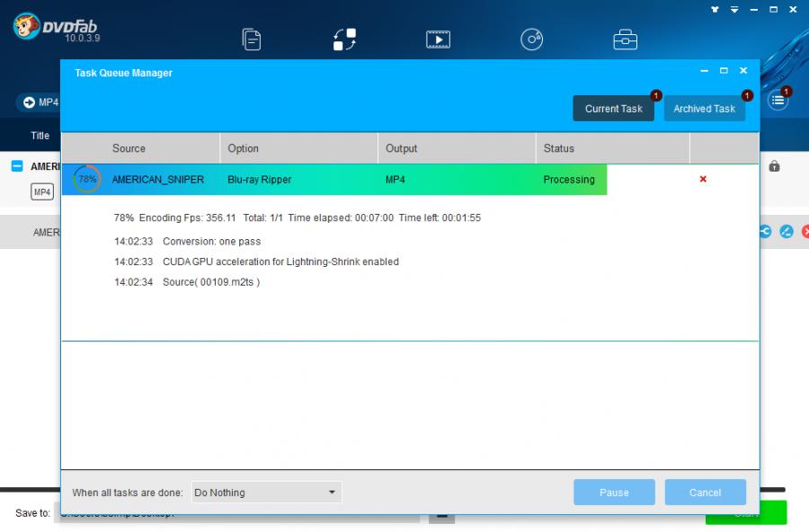Cancel the task queue
The width and height of the screenshot is (809, 532).
coord(706,492)
